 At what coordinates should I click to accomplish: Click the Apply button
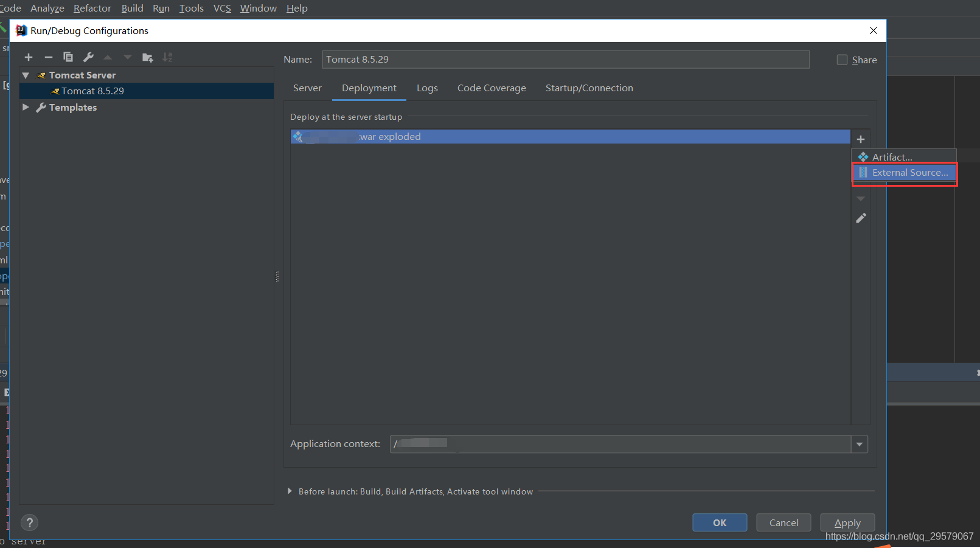click(847, 522)
